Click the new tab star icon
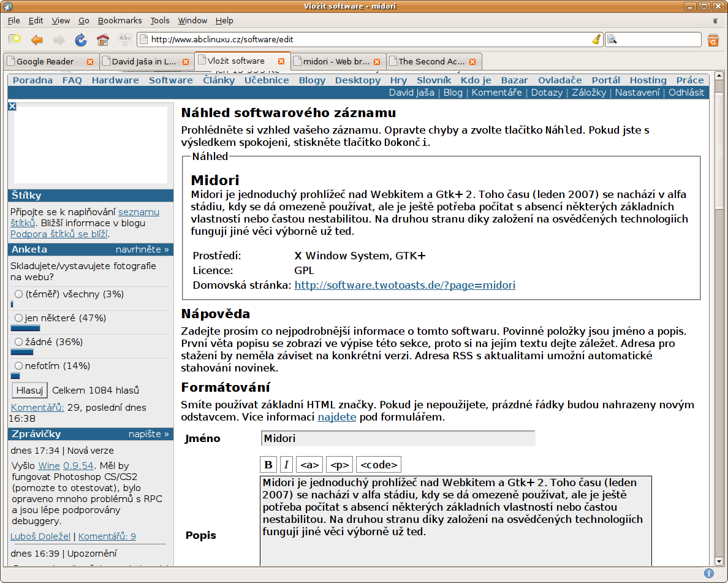Viewport: 728px width, 583px height. (x=15, y=40)
